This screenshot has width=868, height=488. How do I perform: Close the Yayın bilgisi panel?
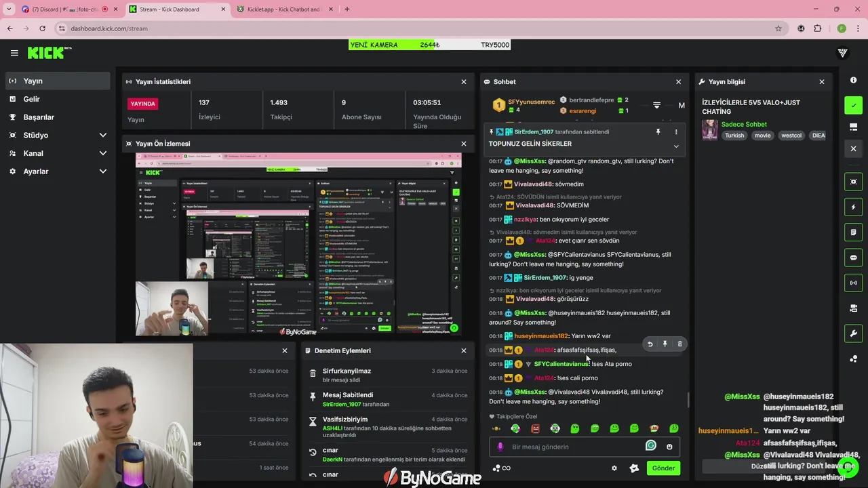coord(822,81)
